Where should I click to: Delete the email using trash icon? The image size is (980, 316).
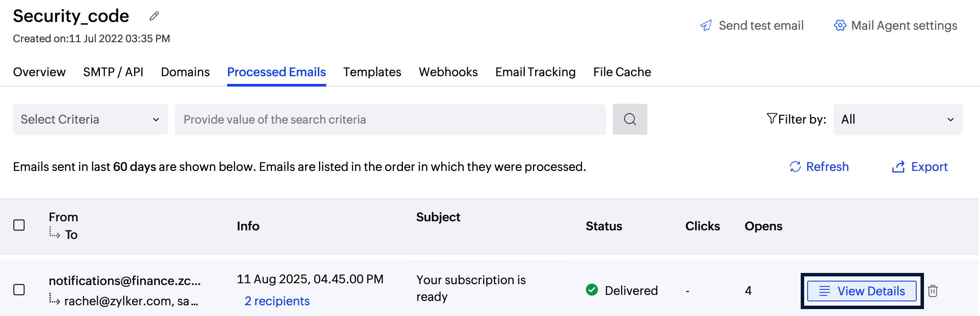tap(933, 291)
